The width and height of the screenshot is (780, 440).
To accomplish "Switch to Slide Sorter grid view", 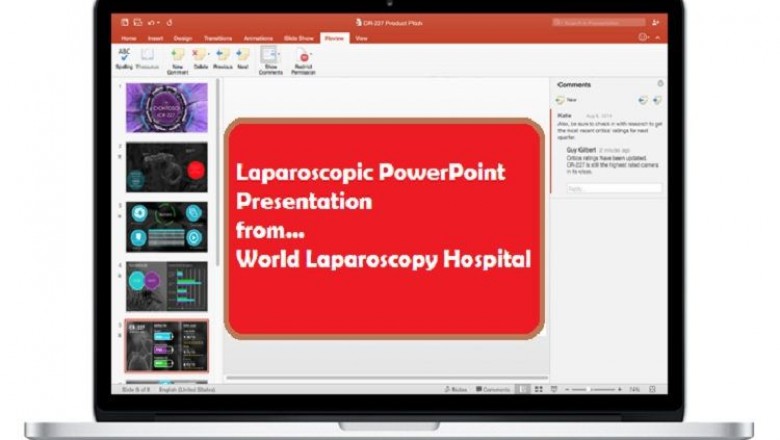I will click(x=539, y=389).
